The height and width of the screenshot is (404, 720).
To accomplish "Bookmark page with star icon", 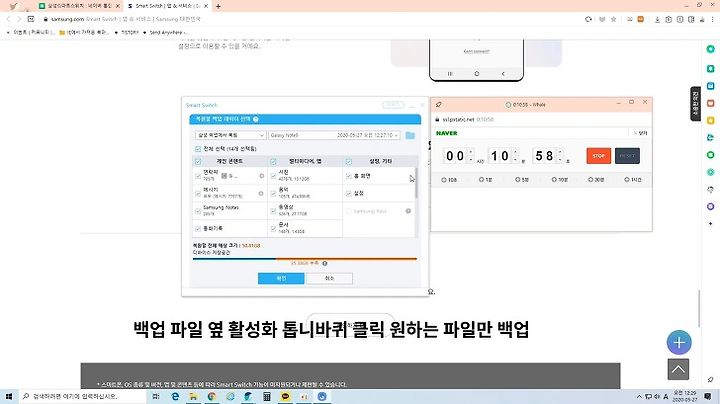I will pos(613,19).
